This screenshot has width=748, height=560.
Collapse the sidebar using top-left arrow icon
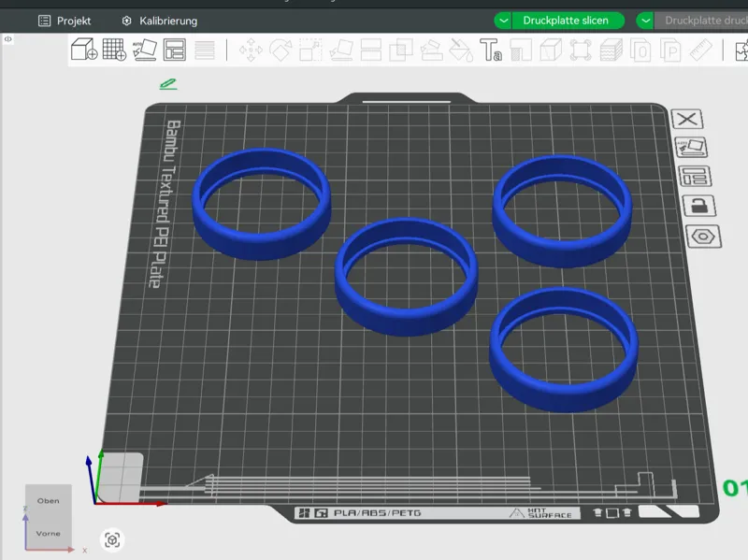[8, 39]
